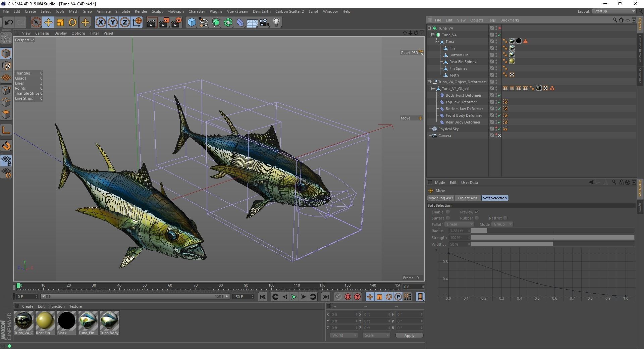Image resolution: width=644 pixels, height=349 pixels.
Task: Add a floor environment object icon
Action: click(x=252, y=22)
